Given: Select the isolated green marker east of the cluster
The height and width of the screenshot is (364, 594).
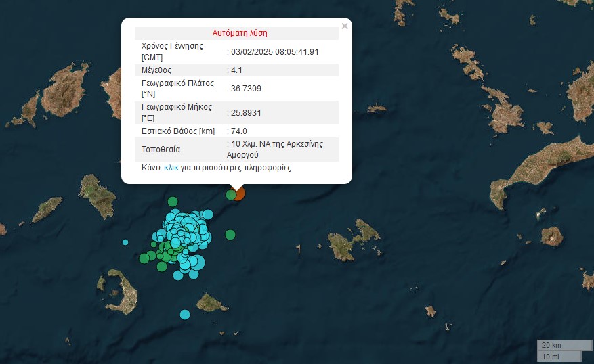Looking at the screenshot, I should pos(230,235).
